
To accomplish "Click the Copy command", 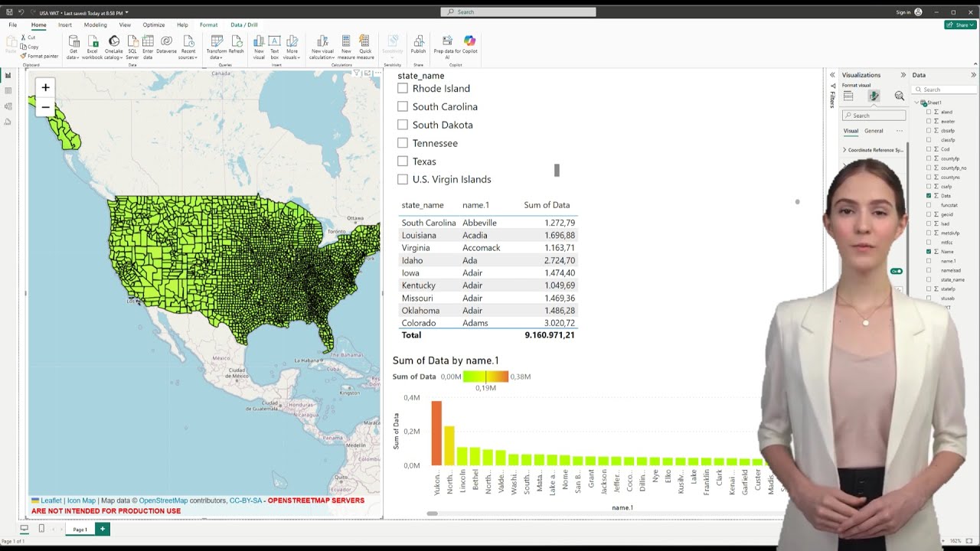I will 29,47.
